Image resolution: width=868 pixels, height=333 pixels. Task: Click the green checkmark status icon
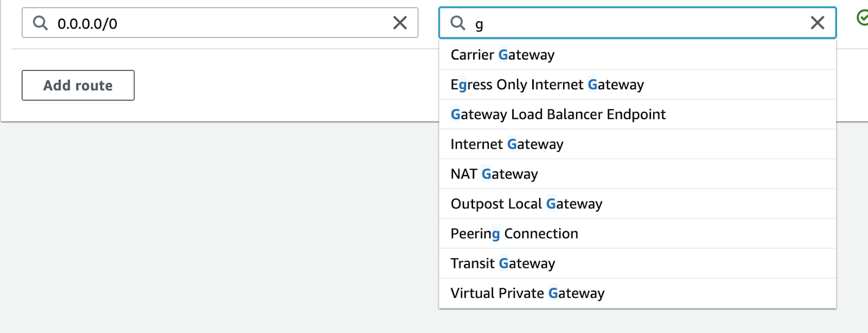(x=862, y=18)
